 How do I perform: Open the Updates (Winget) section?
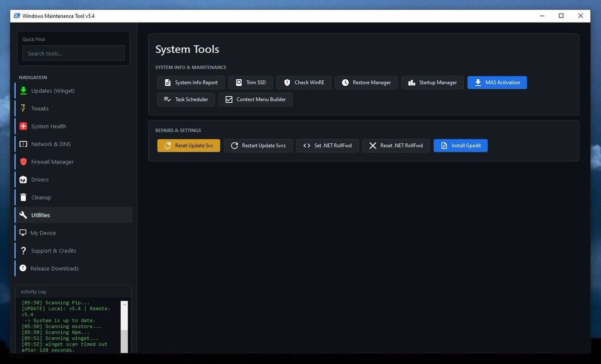tap(74, 91)
